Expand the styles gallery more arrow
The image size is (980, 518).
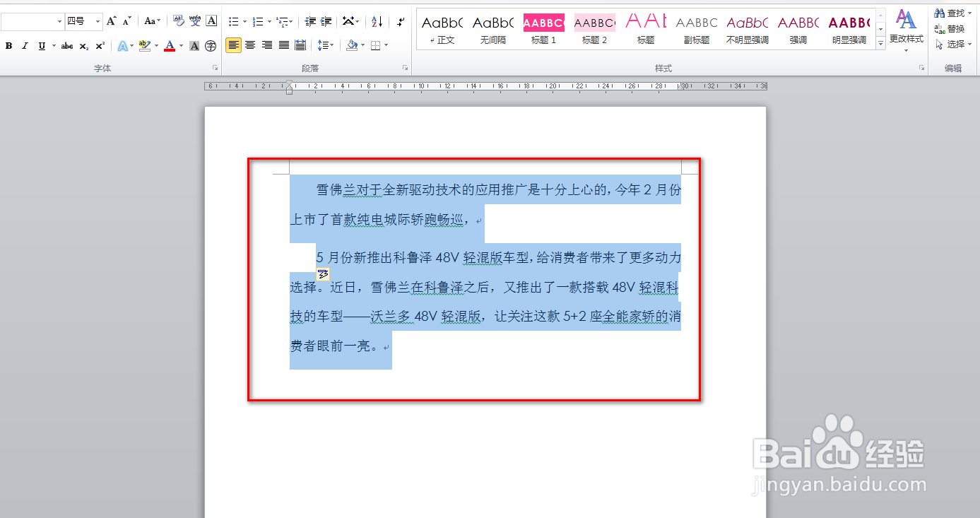(x=880, y=45)
